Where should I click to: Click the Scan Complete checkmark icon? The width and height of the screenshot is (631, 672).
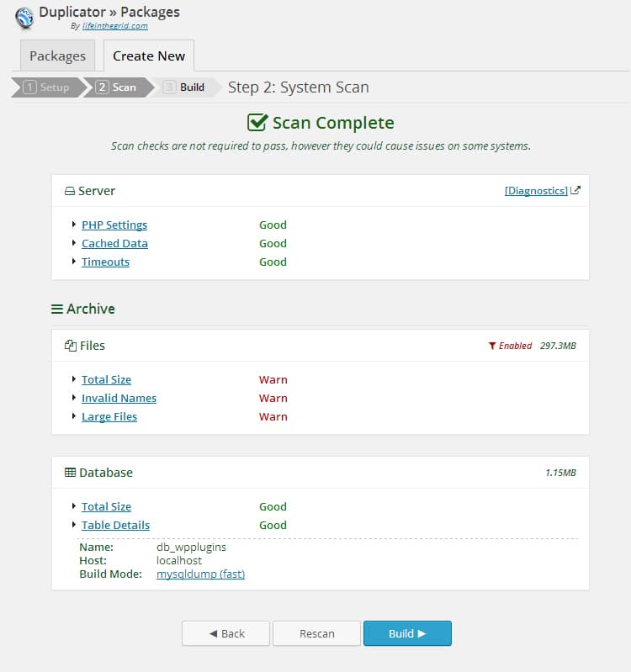(257, 123)
